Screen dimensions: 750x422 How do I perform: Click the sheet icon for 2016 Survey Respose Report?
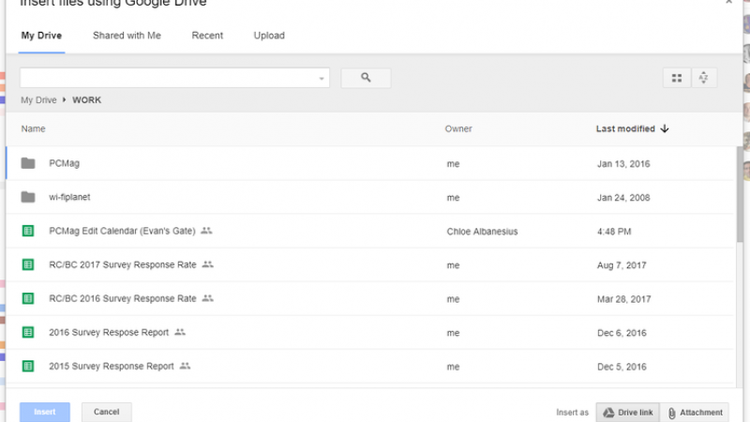pos(28,332)
